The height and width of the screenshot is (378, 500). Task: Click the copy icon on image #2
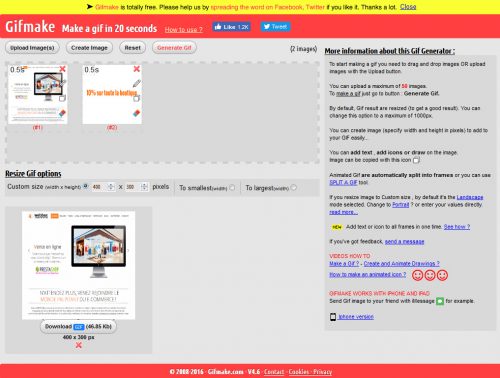click(x=136, y=98)
